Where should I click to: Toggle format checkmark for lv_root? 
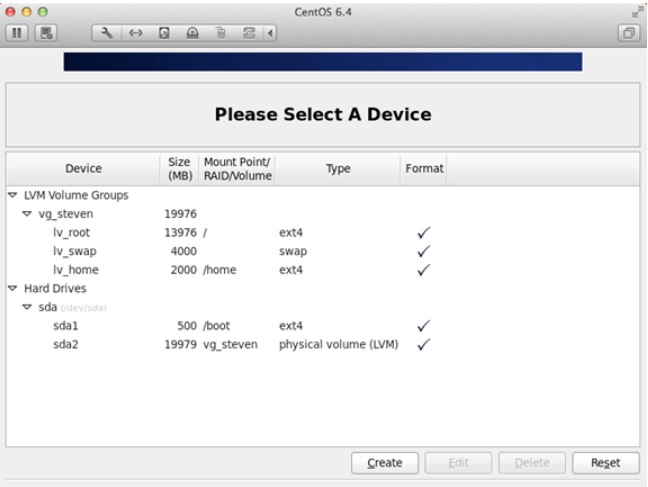[423, 233]
